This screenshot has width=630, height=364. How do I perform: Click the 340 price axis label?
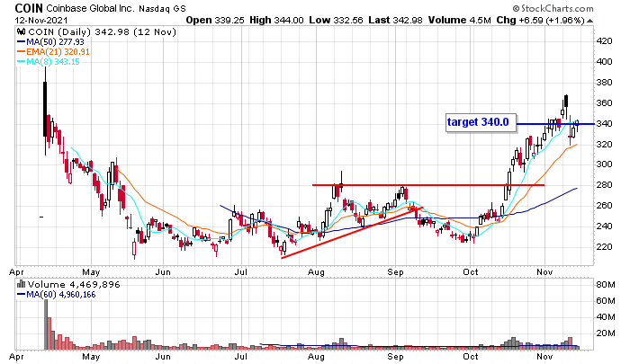605,124
